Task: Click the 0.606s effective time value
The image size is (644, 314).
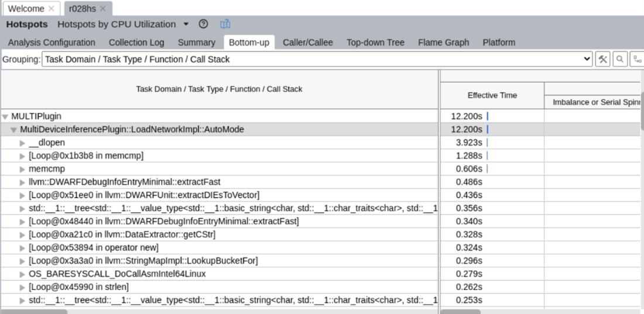Action: (469, 169)
